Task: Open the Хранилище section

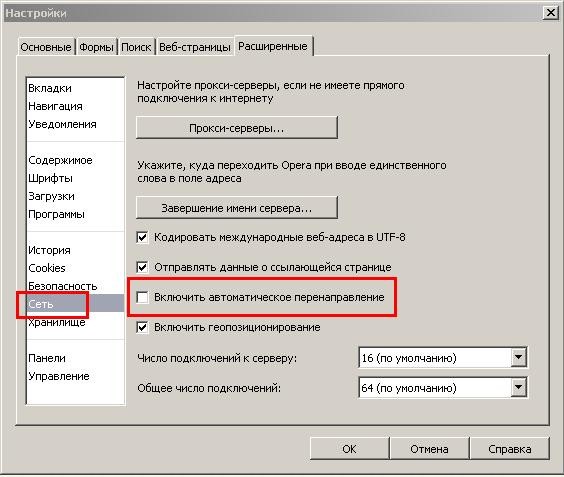Action: tap(57, 322)
